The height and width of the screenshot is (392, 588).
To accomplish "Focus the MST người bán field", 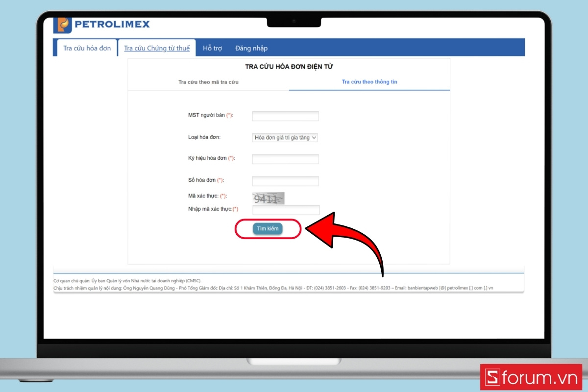I will (285, 116).
